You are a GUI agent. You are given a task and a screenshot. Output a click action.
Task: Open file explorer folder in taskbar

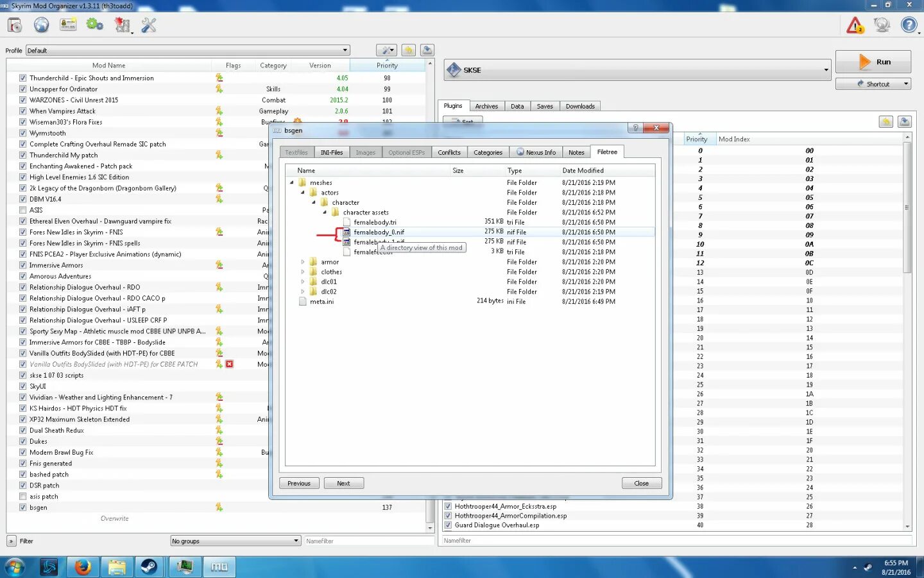(116, 567)
